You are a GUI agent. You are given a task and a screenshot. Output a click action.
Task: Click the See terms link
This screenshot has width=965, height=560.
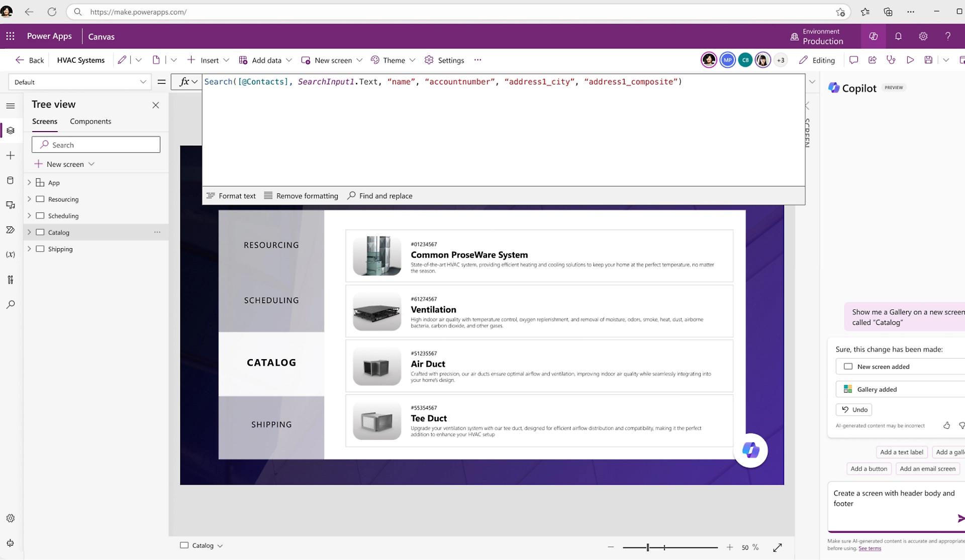click(x=870, y=548)
